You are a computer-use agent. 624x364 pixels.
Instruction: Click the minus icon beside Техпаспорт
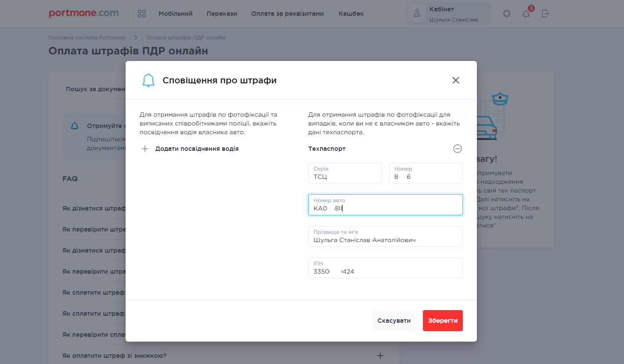coord(457,149)
